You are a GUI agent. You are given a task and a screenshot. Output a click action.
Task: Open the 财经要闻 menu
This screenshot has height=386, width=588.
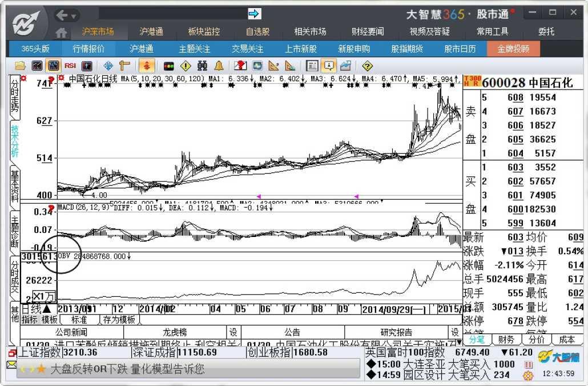tap(368, 32)
